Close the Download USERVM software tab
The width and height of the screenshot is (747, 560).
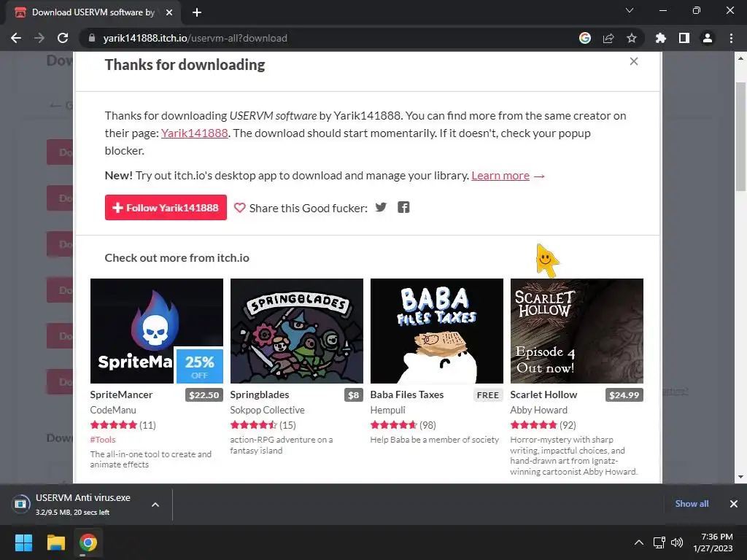(169, 12)
